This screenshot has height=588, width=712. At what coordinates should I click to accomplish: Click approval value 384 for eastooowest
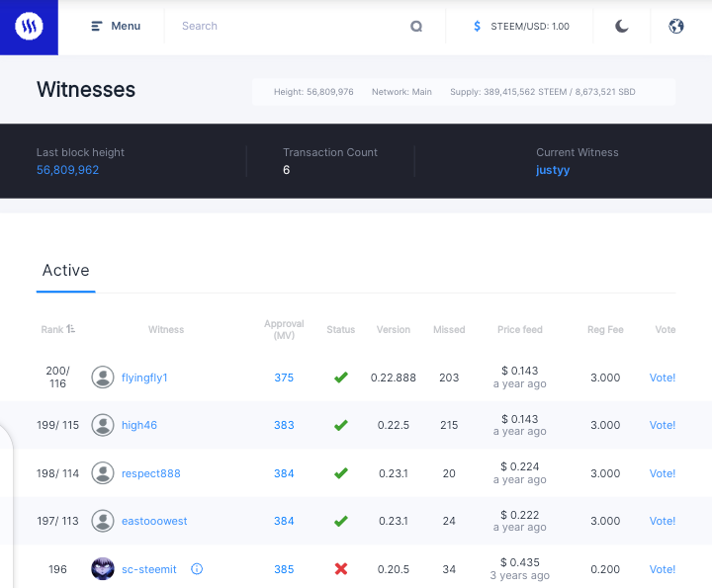[284, 521]
